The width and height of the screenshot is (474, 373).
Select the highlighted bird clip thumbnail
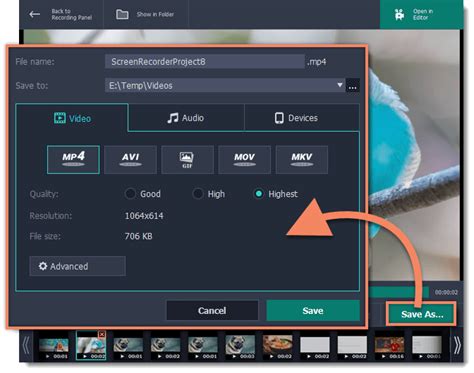coord(91,346)
